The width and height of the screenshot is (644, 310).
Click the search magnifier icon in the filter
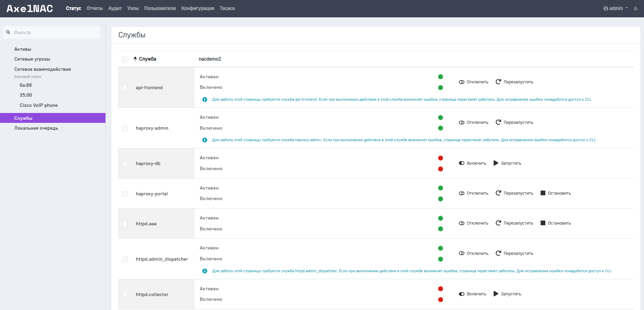[x=8, y=32]
